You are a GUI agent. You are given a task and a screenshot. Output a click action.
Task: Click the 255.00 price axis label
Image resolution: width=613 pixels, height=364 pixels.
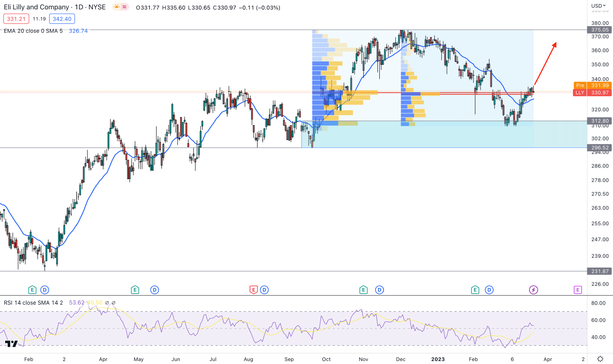click(x=600, y=224)
